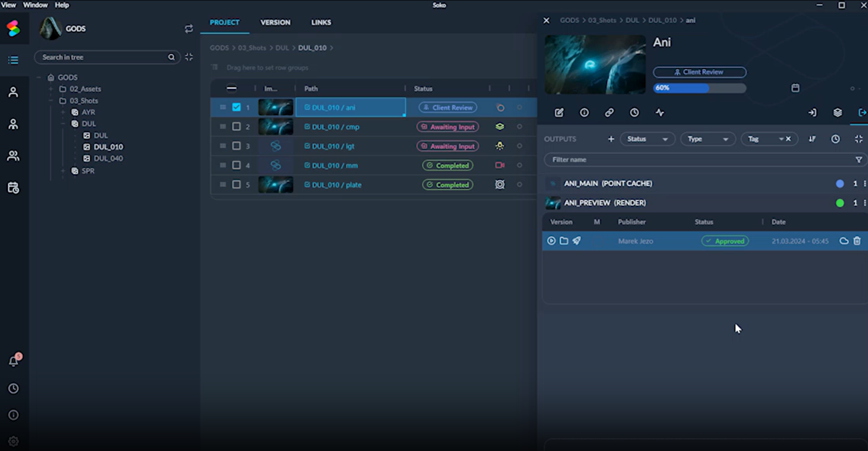Viewport: 868px width, 451px height.
Task: Delete version with trash icon
Action: [x=857, y=241]
